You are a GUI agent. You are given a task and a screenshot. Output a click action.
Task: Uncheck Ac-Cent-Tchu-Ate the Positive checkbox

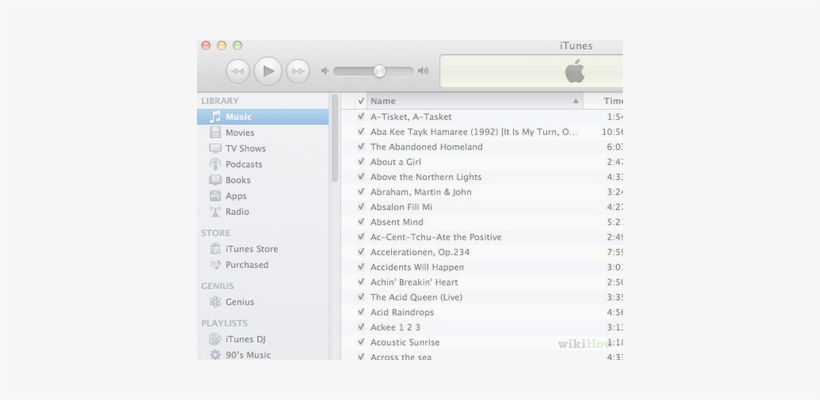[x=361, y=237]
